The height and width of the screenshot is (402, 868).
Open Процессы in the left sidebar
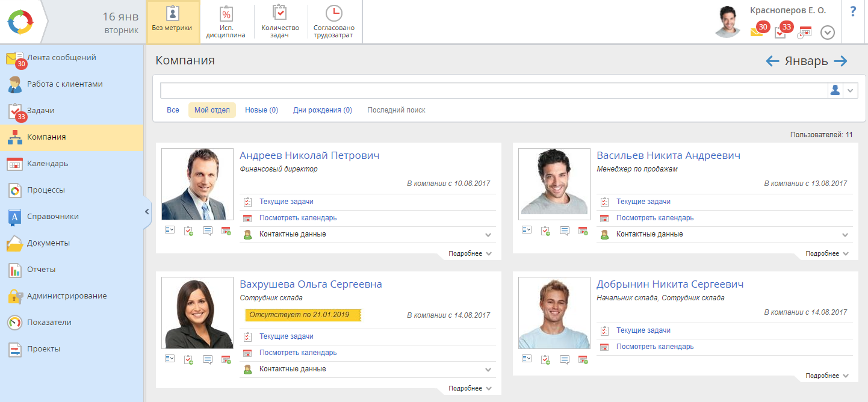(46, 190)
